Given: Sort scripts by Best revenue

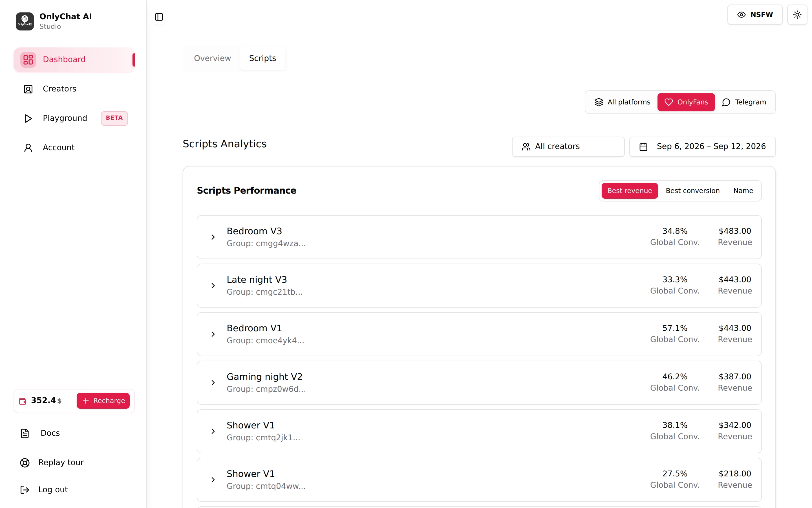Looking at the screenshot, I should click(630, 191).
